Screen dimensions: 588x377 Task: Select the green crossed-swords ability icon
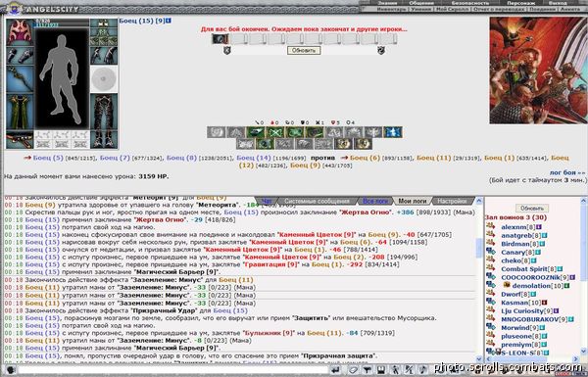274,132
